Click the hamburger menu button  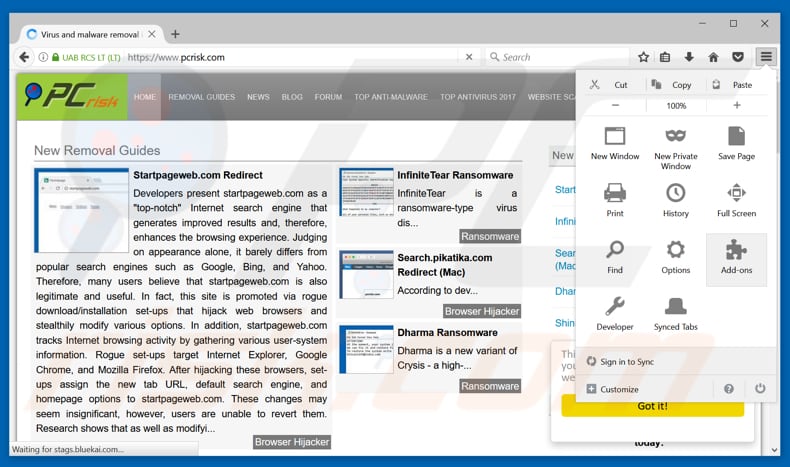coord(766,57)
